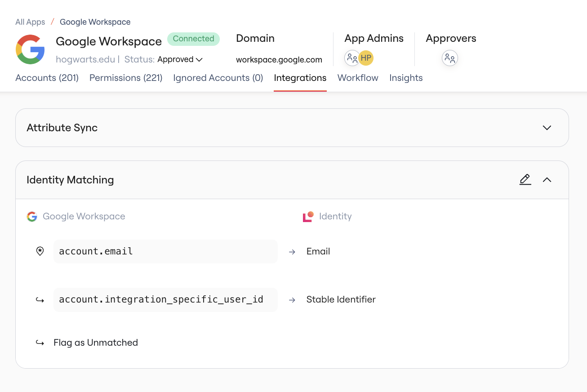The height and width of the screenshot is (392, 587).
Task: Click the account.integration_specific_user_id field
Action: [165, 299]
